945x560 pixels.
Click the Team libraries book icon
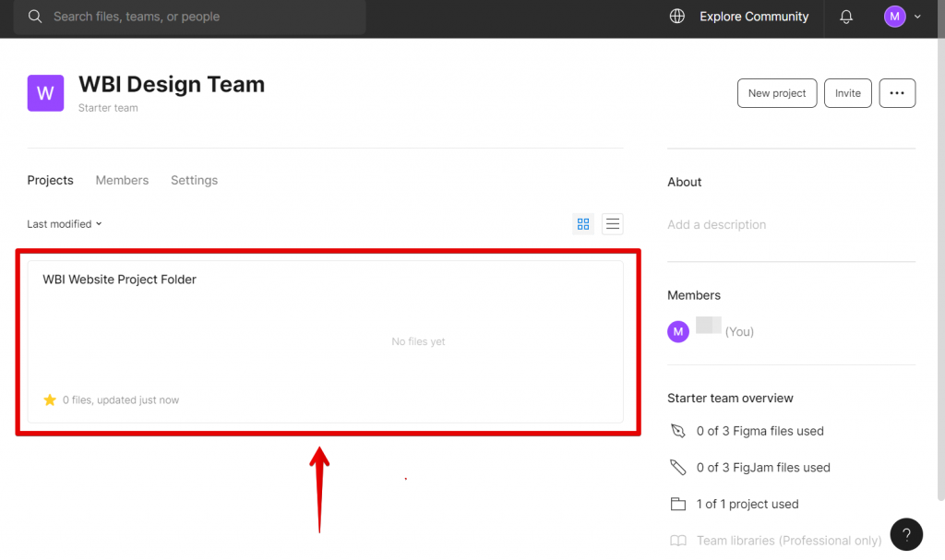coord(678,541)
